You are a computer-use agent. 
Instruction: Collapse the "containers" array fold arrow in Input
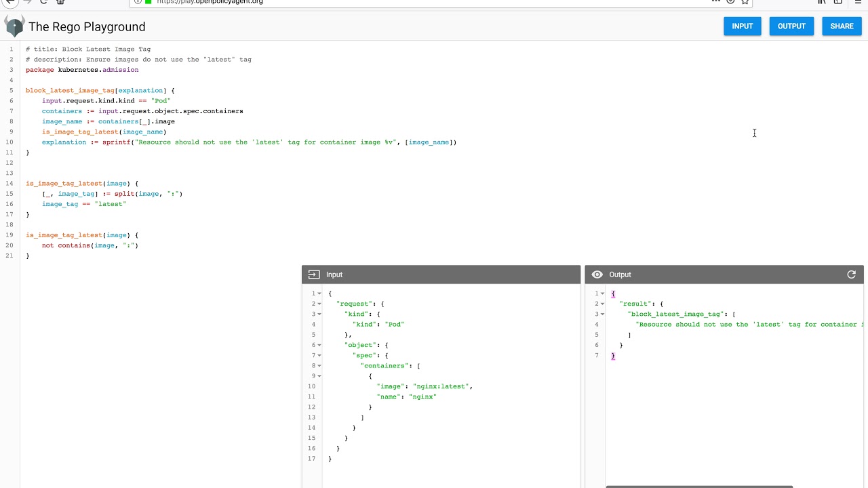coord(319,366)
